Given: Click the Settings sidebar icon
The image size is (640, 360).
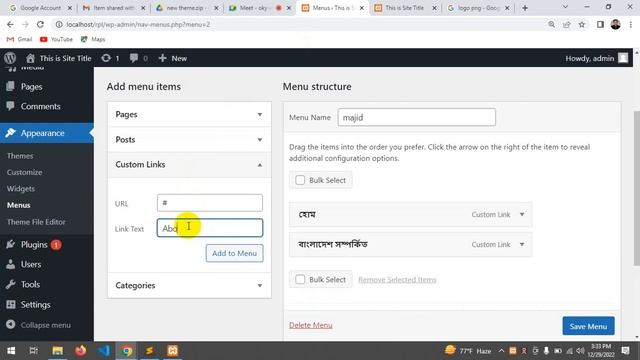Looking at the screenshot, I should click(11, 304).
